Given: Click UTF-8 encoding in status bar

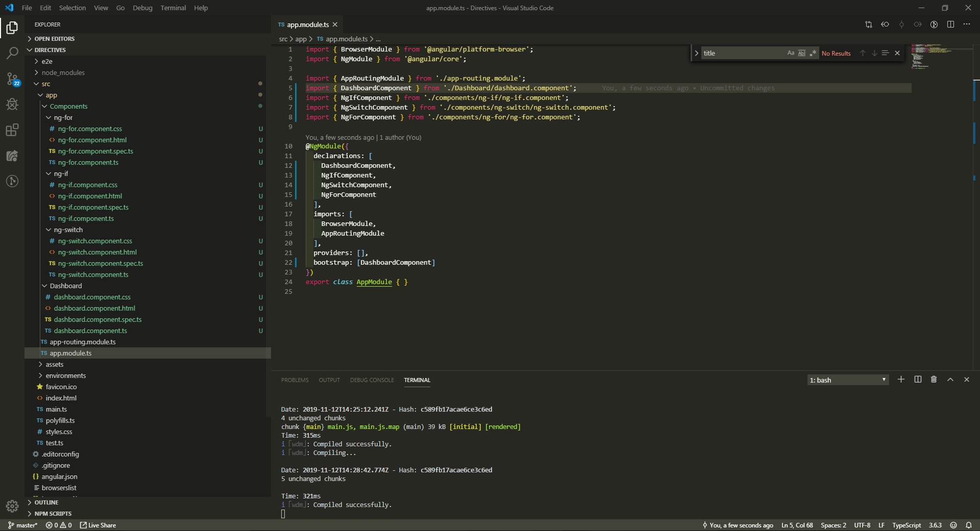Looking at the screenshot, I should click(862, 525).
